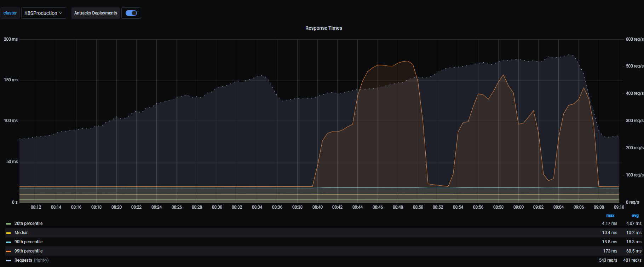
Task: Click the cluster variable label
Action: click(x=10, y=13)
